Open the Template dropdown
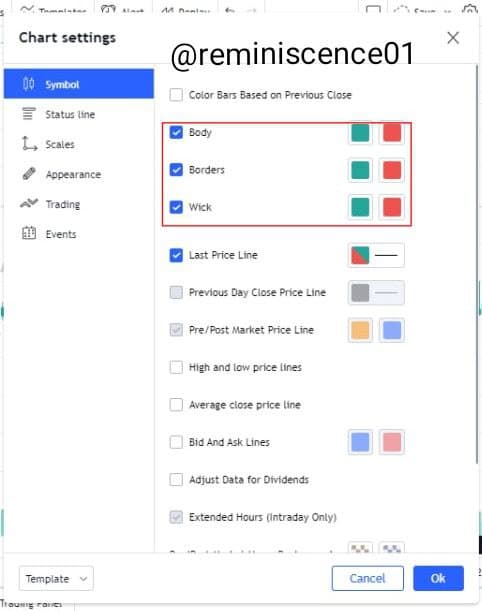Image resolution: width=482 pixels, height=611 pixels. [x=56, y=579]
